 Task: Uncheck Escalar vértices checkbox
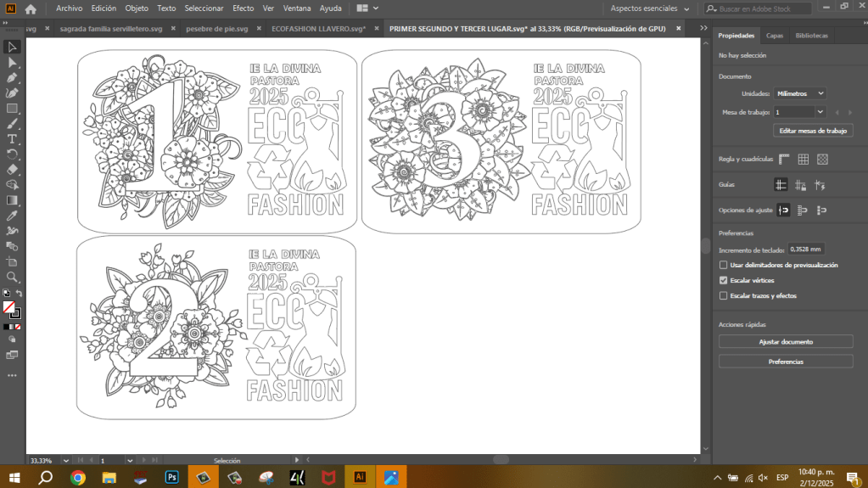click(723, 280)
